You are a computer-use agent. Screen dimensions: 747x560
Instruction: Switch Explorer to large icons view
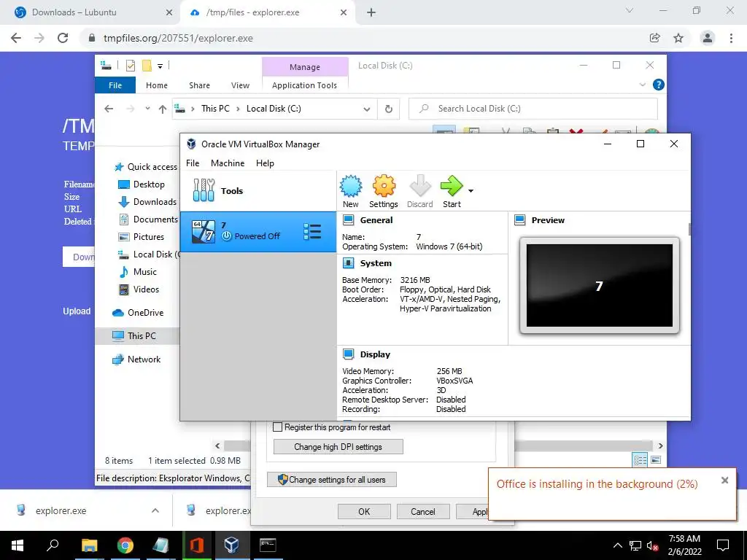click(x=656, y=459)
